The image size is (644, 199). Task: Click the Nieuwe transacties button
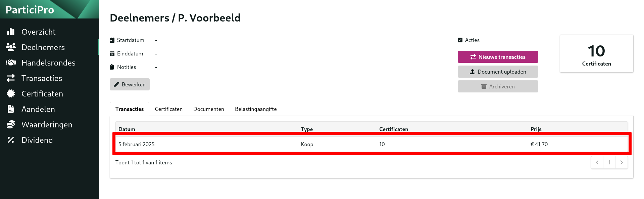(498, 57)
